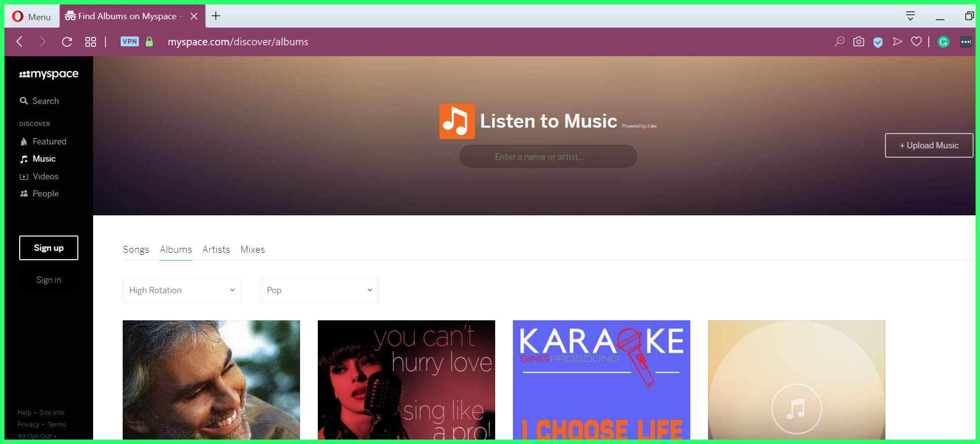
Task: Open the Grammarly extension icon
Action: (x=944, y=42)
